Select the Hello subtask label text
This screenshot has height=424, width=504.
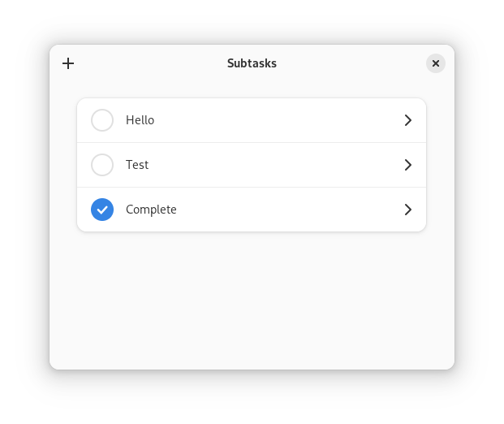(140, 120)
